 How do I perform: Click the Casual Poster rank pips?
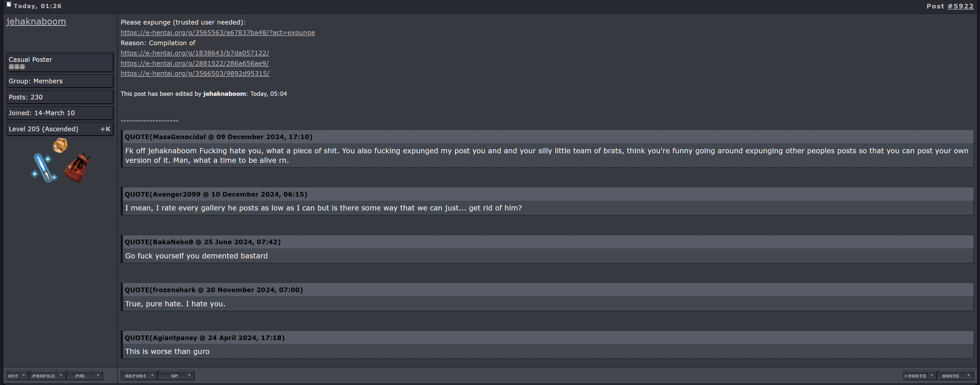click(x=17, y=67)
